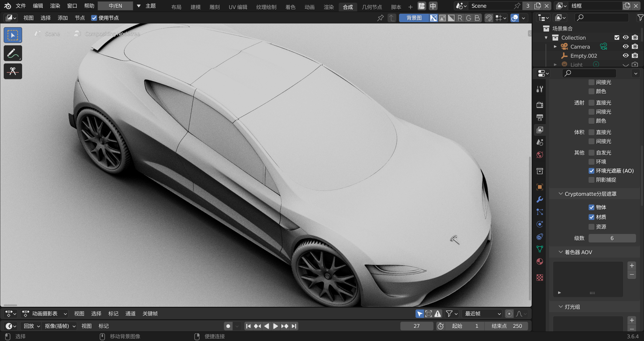
Task: Open the 抠像(插帧) dropdown
Action: [x=60, y=326]
